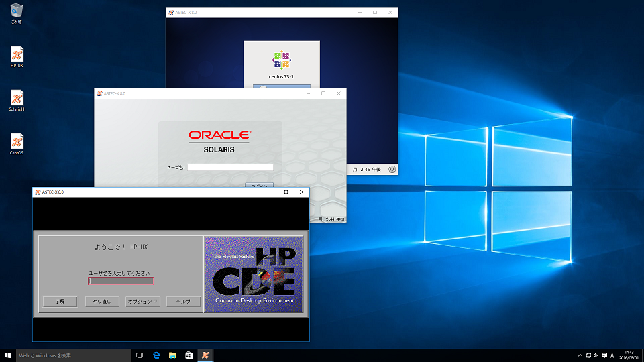
Task: Open the taskbar clock and date
Action: (629, 355)
